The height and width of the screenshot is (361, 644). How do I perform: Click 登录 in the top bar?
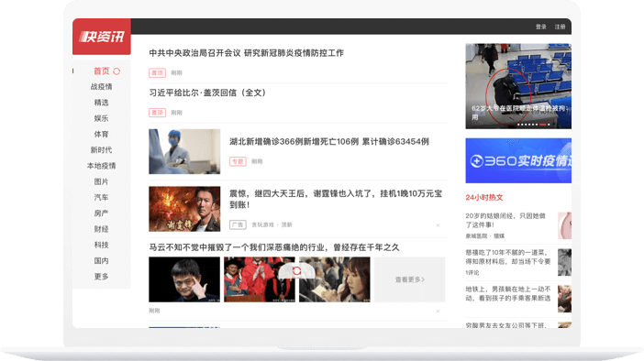click(541, 27)
